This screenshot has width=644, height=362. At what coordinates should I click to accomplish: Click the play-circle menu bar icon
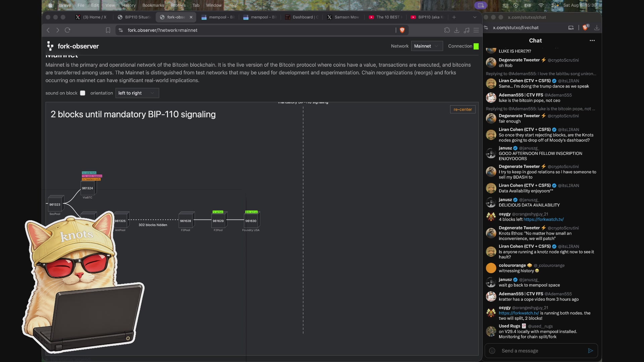(x=516, y=5)
